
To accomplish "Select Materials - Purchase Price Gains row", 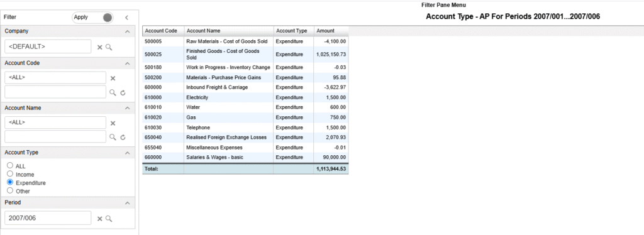I will 245,77.
